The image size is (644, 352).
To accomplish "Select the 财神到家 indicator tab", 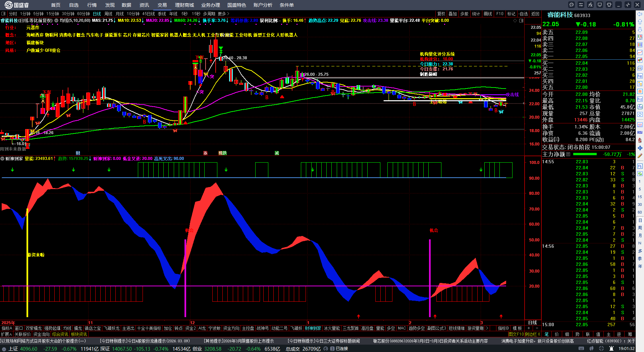I will click(x=313, y=328).
